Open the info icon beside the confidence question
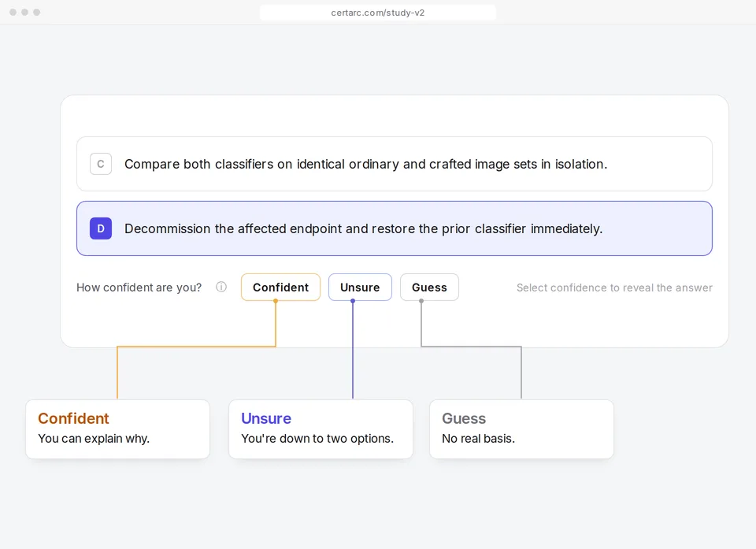This screenshot has width=756, height=549. tap(221, 287)
